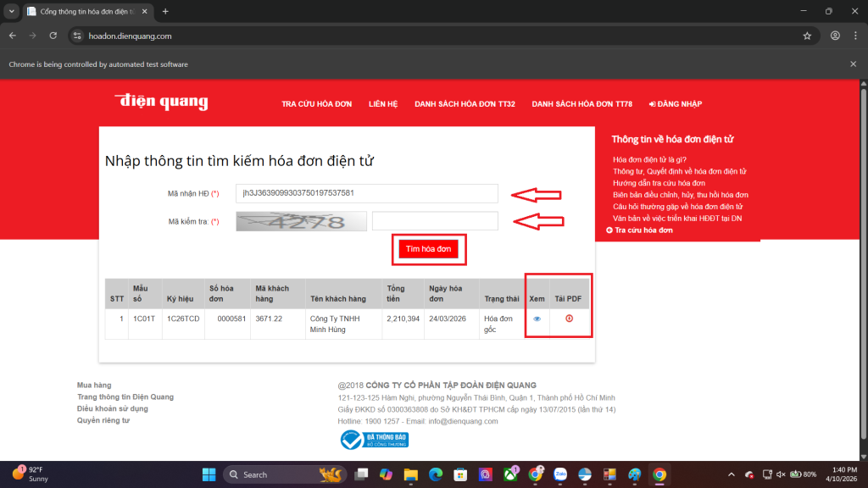
Task: Download PDF of invoice 0000581
Action: [569, 319]
